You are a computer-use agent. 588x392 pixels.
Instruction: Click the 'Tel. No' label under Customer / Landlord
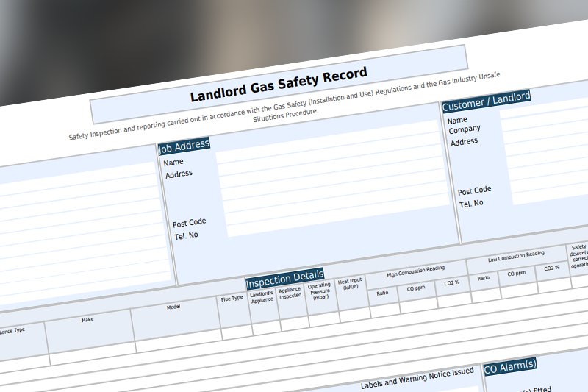471,204
